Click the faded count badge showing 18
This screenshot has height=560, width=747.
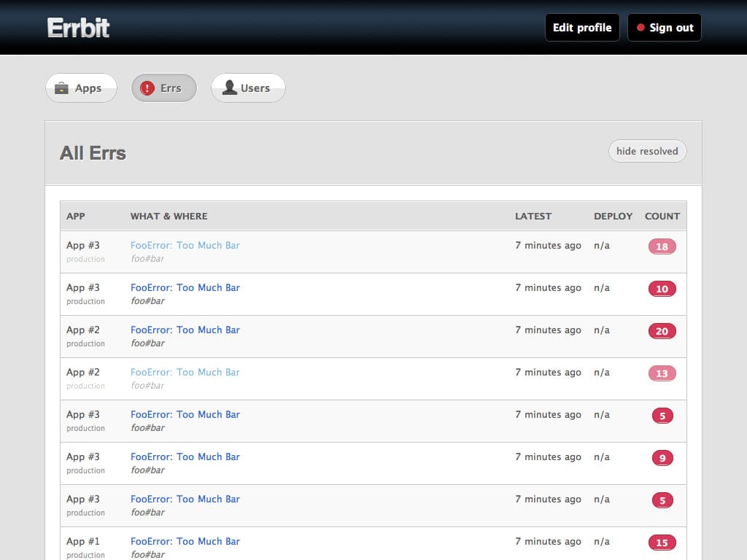tap(662, 246)
